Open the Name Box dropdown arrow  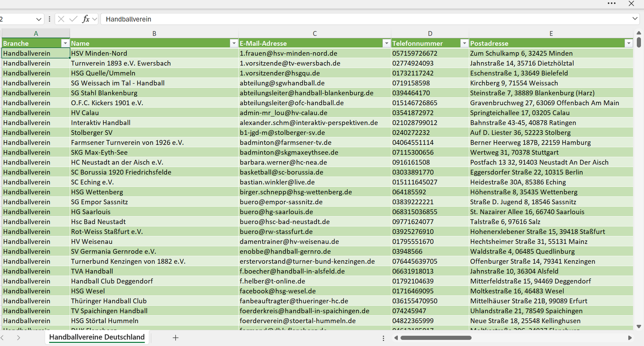point(39,19)
